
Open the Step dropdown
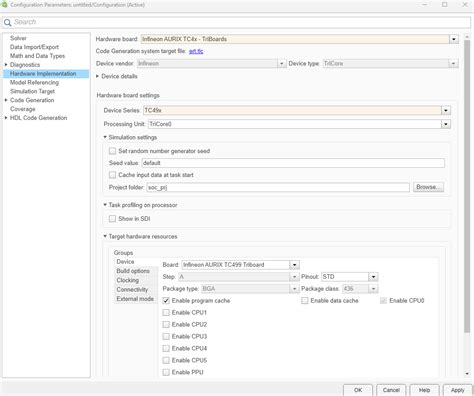coord(294,277)
